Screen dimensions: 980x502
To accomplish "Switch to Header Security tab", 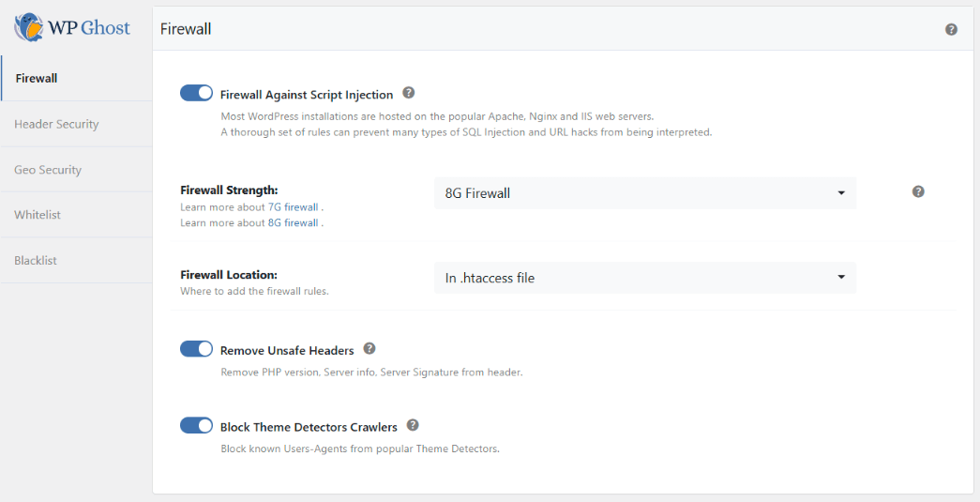I will pyautogui.click(x=56, y=124).
